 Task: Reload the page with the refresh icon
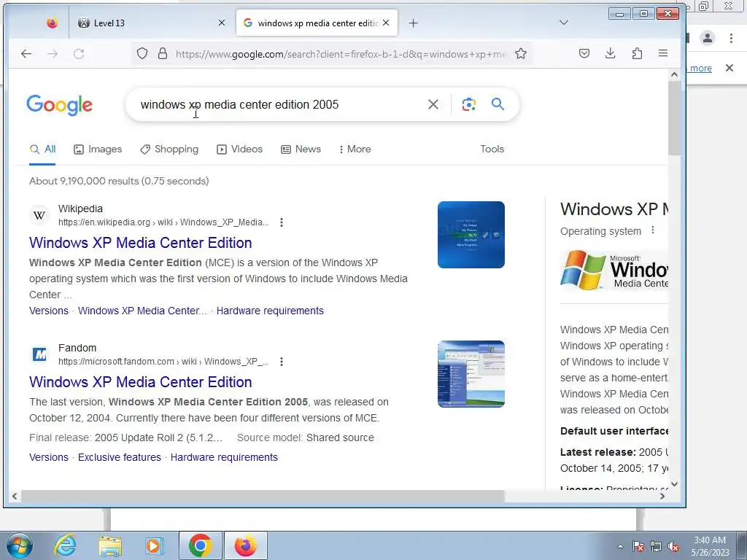[x=79, y=54]
